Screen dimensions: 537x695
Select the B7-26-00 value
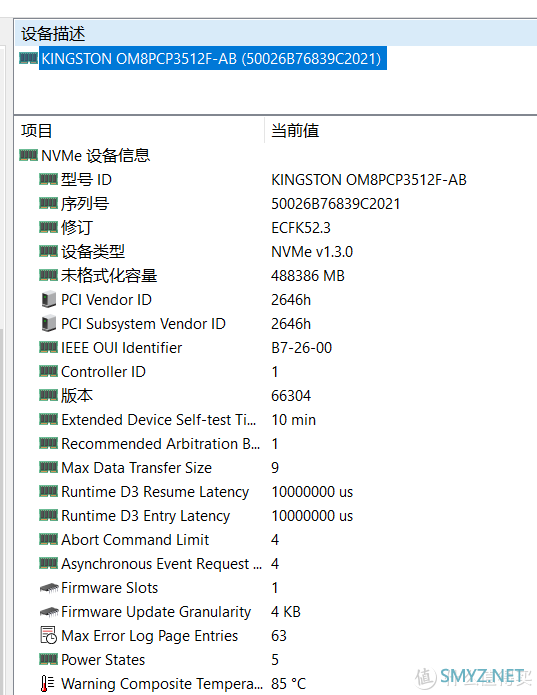(301, 348)
